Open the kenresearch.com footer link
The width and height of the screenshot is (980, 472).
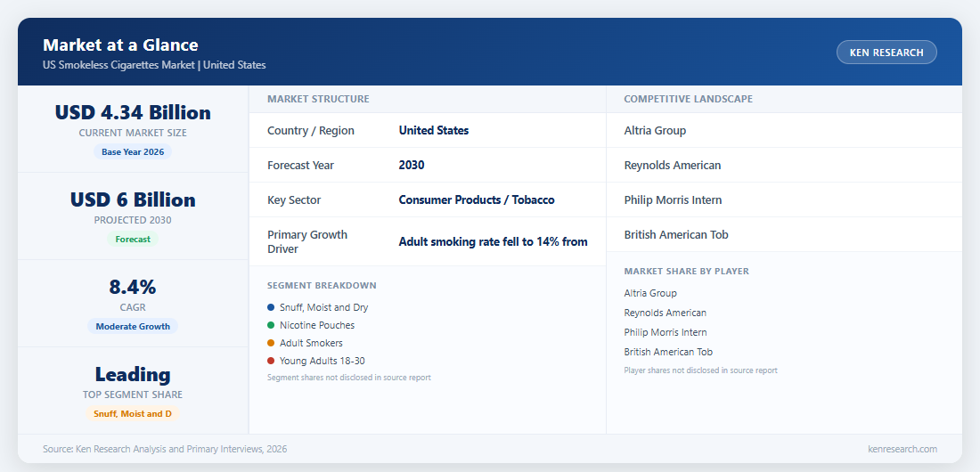[x=902, y=449]
